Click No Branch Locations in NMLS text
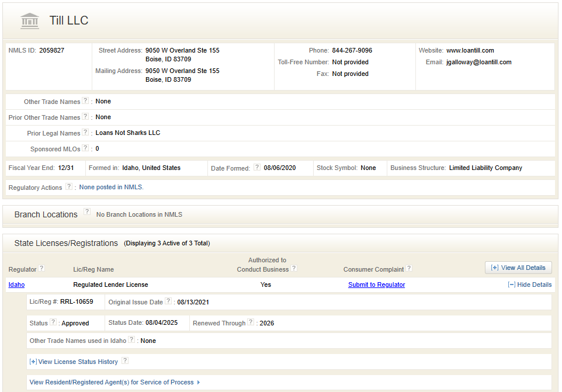The height and width of the screenshot is (392, 562). coord(139,214)
